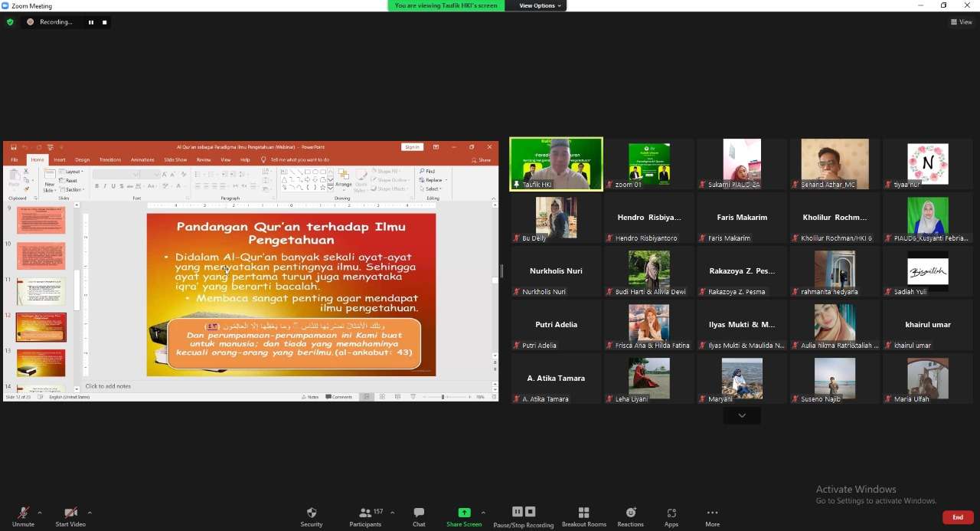
Task: Open Breakout Rooms
Action: click(584, 516)
